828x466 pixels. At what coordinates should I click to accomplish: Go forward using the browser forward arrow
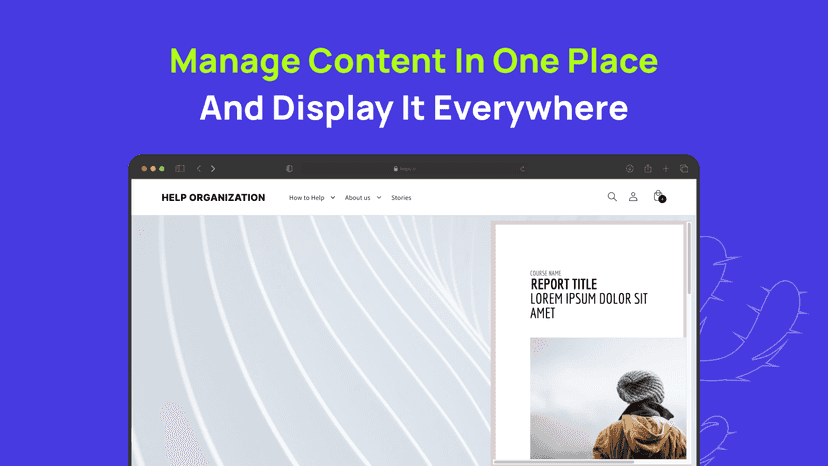tap(213, 169)
